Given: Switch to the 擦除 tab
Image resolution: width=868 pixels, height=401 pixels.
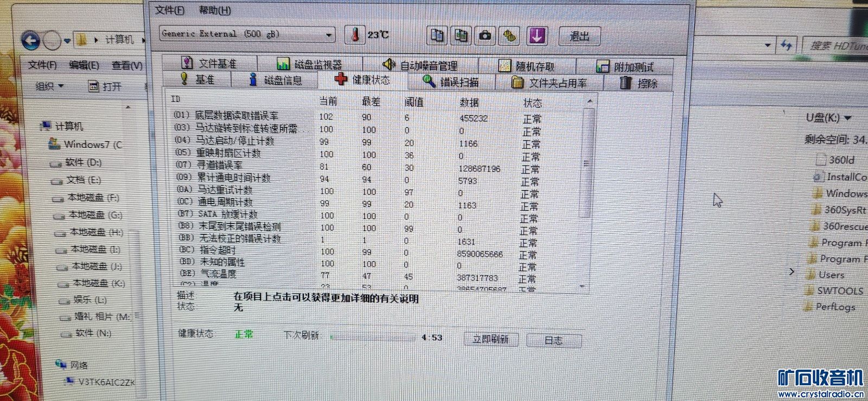Looking at the screenshot, I should coord(639,83).
